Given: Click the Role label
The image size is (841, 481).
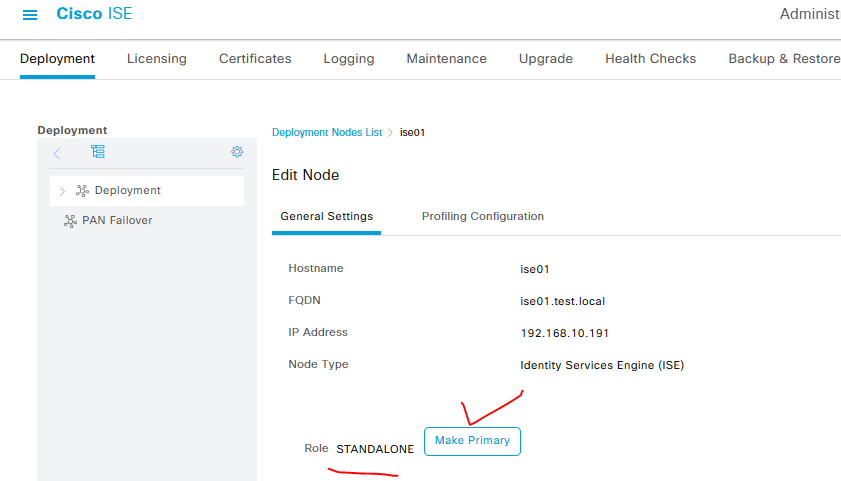Looking at the screenshot, I should [316, 448].
